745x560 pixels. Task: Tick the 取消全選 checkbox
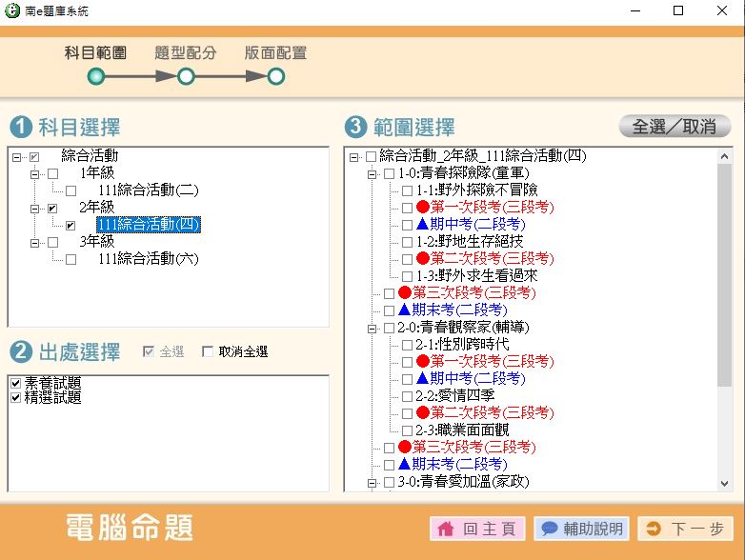(x=207, y=351)
